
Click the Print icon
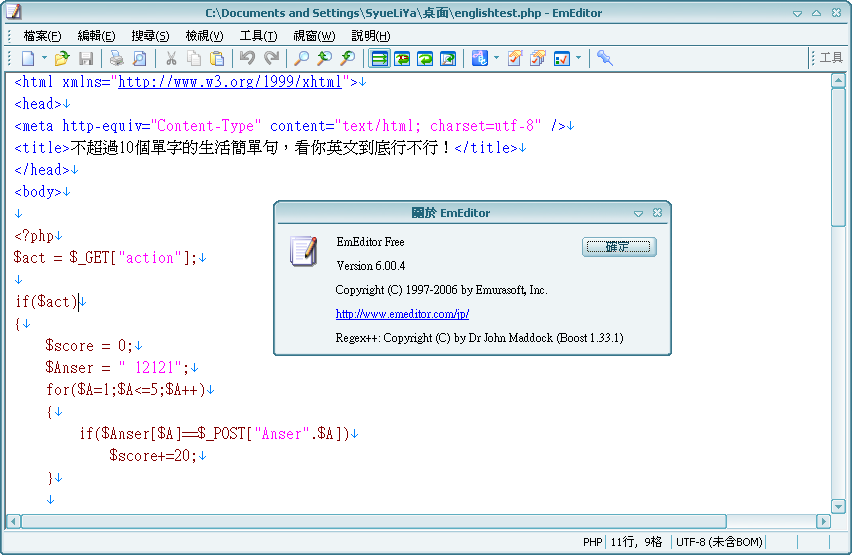pos(116,58)
